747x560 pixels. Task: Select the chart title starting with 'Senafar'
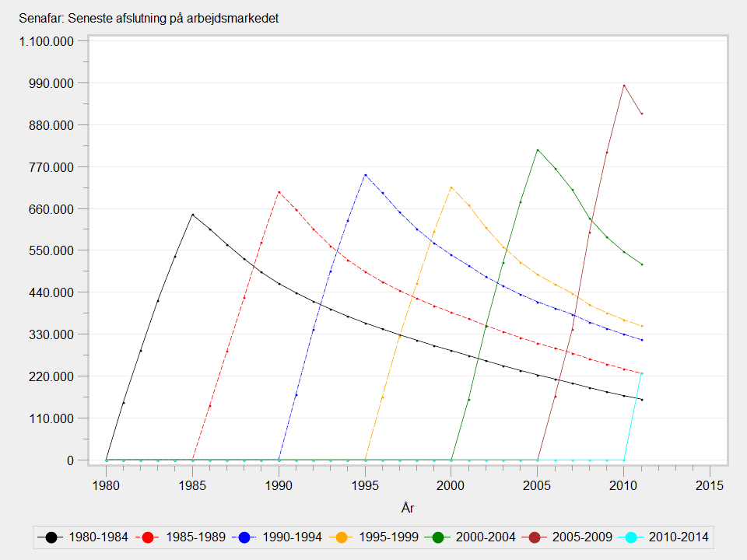(149, 19)
